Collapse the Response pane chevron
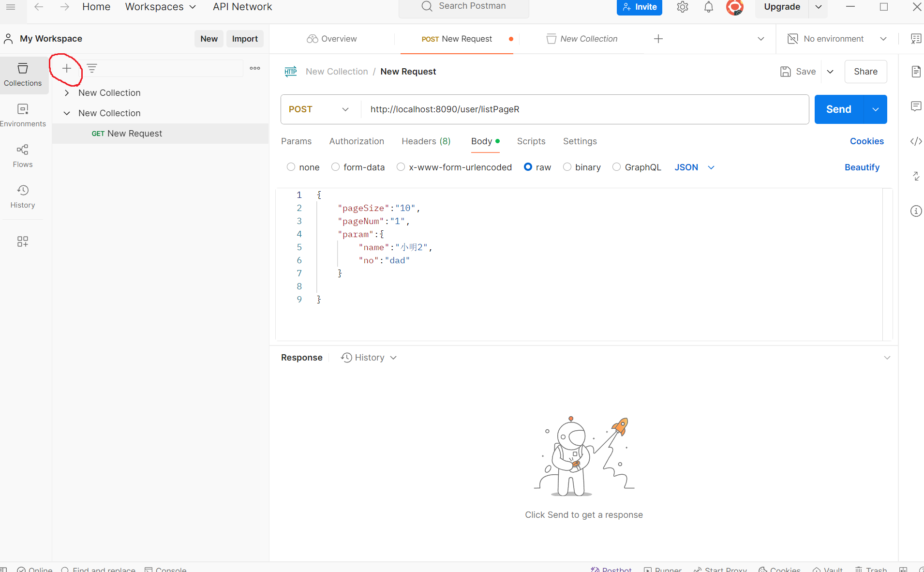Screen dimensions: 924x572 [x=887, y=358]
